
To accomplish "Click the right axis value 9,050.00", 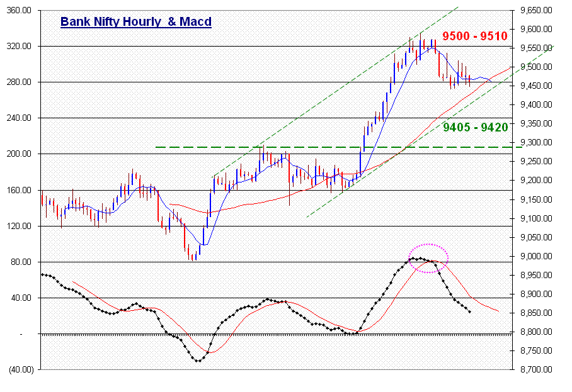I will [536, 238].
